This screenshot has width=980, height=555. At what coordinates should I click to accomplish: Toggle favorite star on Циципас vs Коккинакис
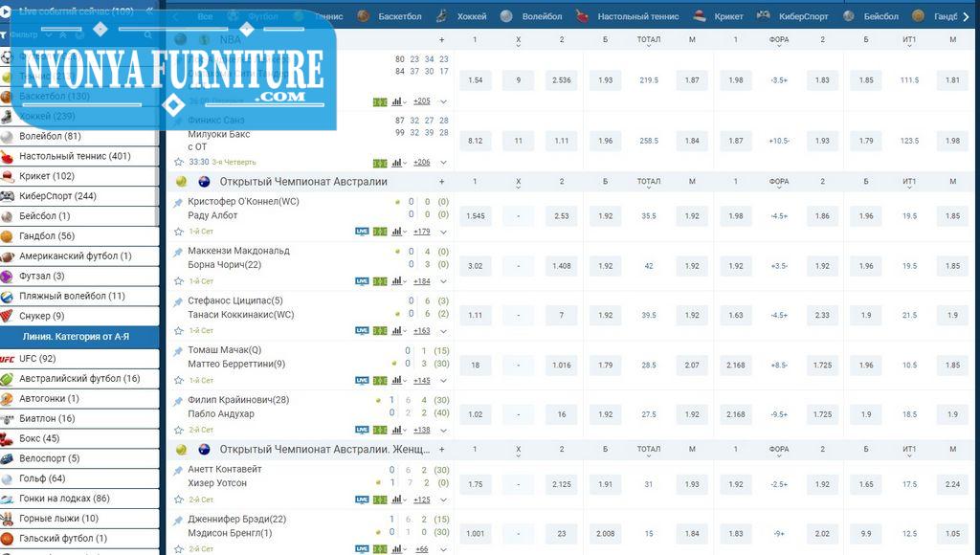pyautogui.click(x=179, y=331)
